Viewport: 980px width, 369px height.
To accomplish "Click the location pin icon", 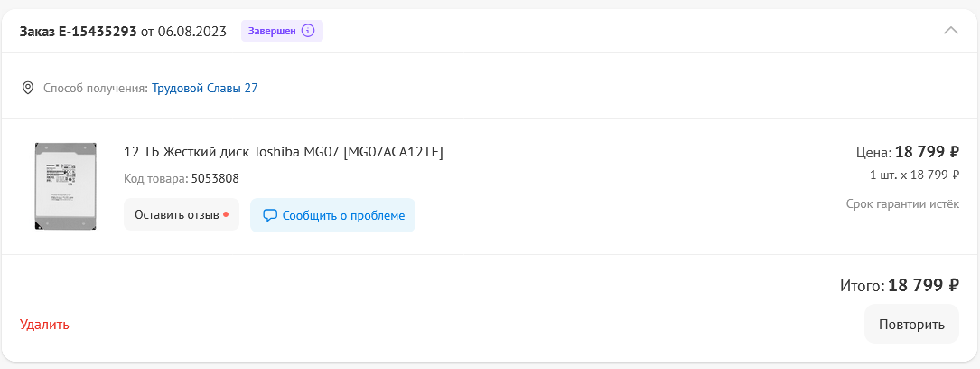I will pos(27,89).
